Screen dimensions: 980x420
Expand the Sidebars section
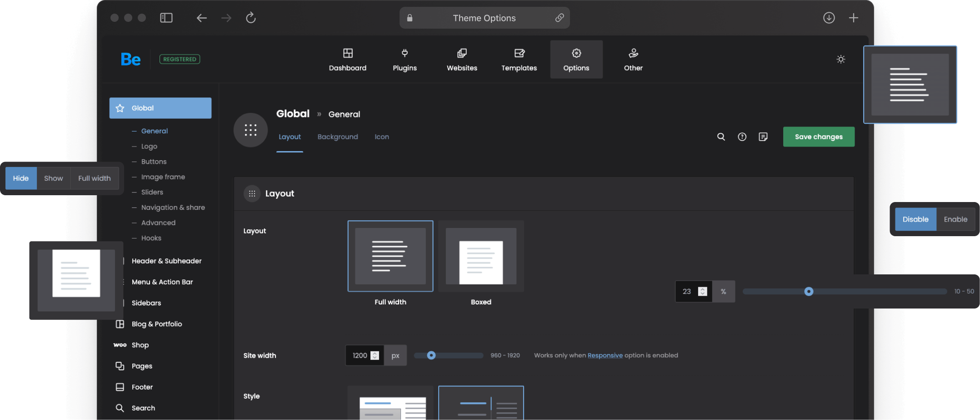146,303
